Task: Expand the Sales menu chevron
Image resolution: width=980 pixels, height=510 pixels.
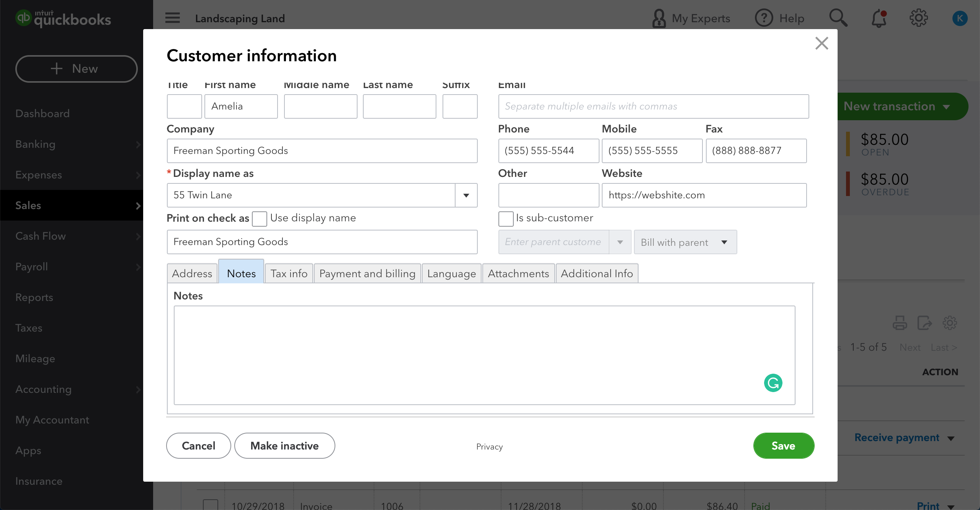Action: (x=138, y=206)
